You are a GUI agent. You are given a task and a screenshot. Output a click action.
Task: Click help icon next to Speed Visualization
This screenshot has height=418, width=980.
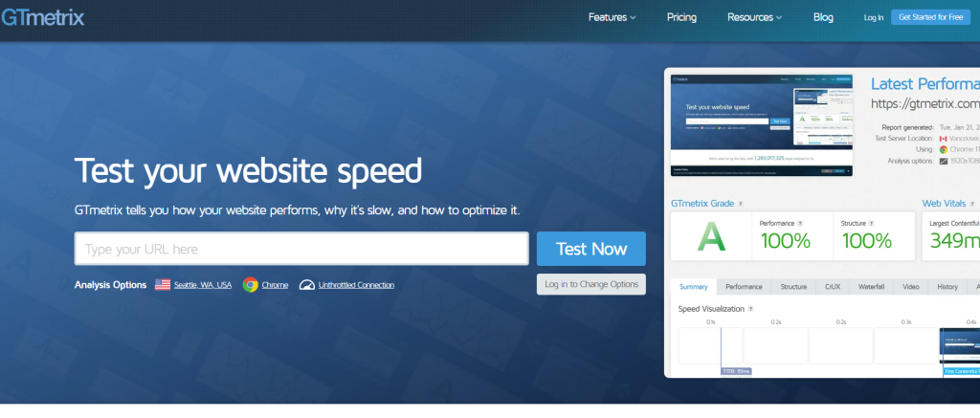[x=750, y=310]
